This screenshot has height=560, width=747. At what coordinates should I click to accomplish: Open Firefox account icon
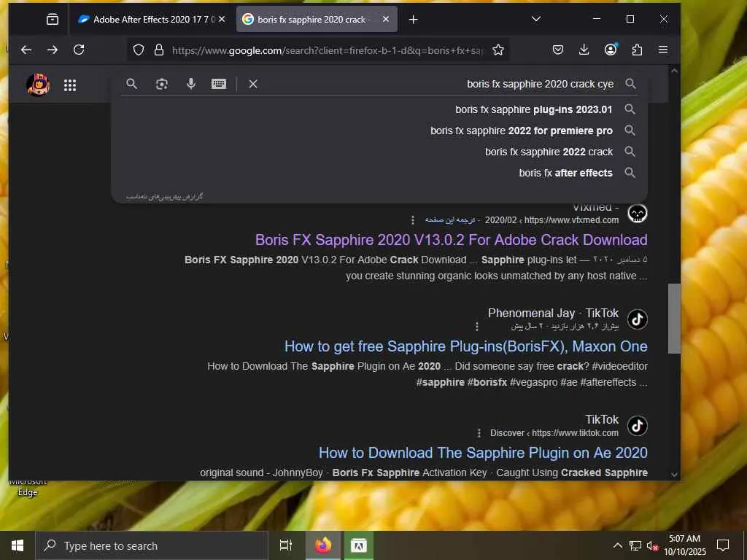(x=611, y=50)
